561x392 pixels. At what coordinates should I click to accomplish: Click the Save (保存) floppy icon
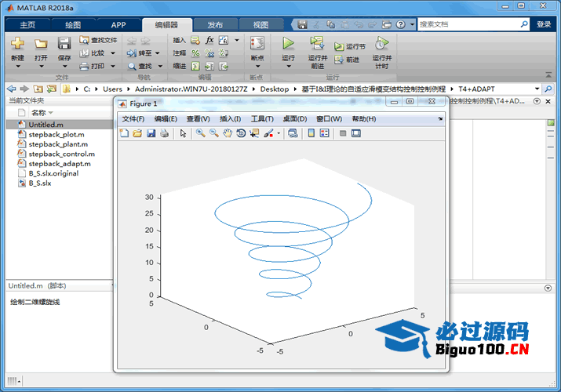tap(64, 44)
